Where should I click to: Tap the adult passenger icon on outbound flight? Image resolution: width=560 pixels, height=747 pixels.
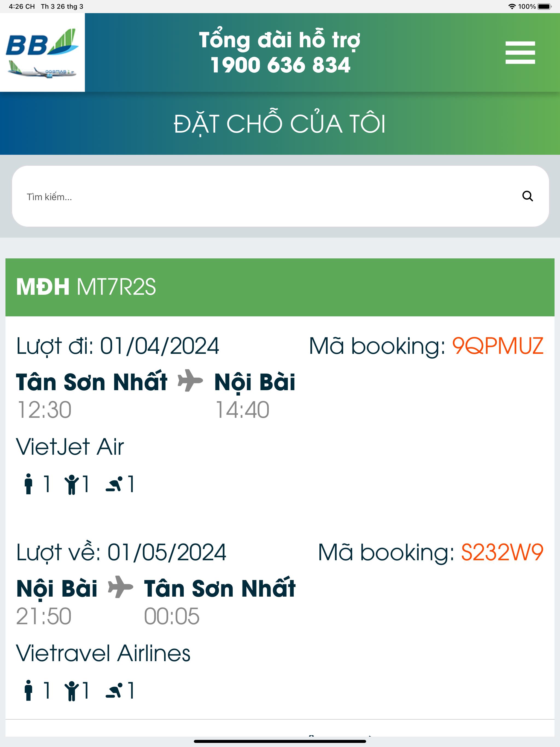point(28,484)
